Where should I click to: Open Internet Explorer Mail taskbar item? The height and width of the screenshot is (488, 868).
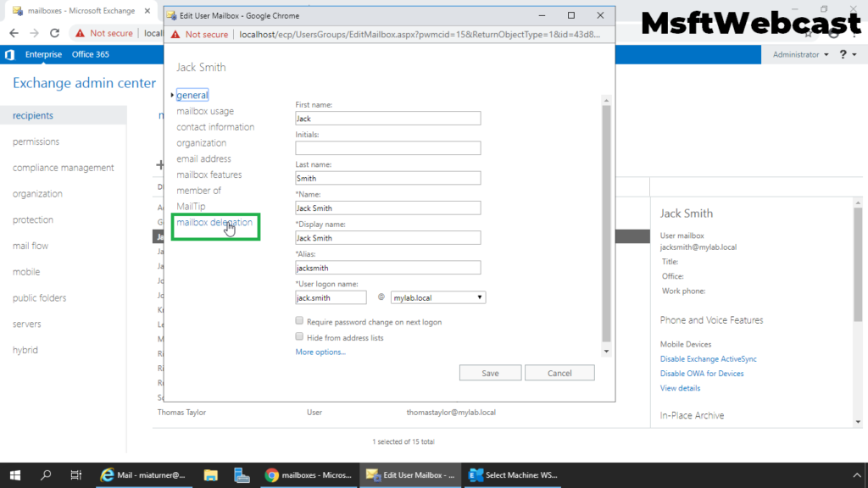tap(142, 474)
